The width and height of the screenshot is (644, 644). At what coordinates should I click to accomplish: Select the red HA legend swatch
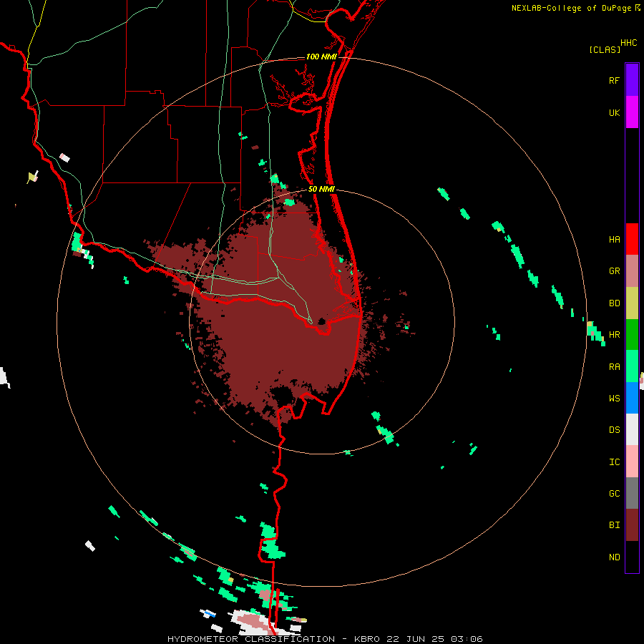click(632, 239)
